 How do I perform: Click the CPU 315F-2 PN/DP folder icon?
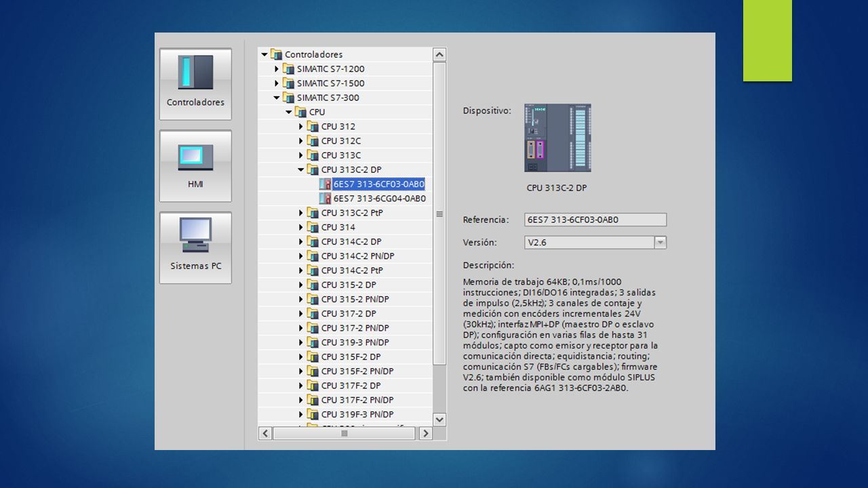tap(313, 371)
